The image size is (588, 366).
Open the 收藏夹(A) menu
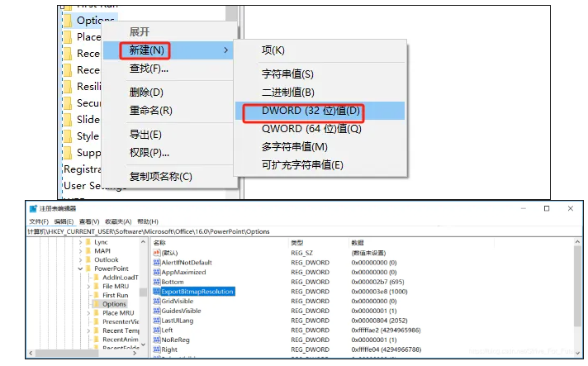click(x=118, y=221)
